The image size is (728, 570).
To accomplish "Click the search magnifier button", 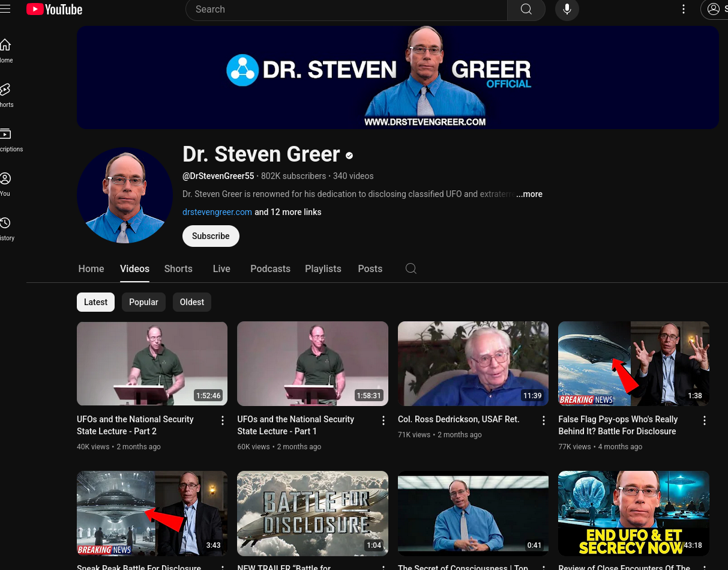I will click(x=526, y=9).
